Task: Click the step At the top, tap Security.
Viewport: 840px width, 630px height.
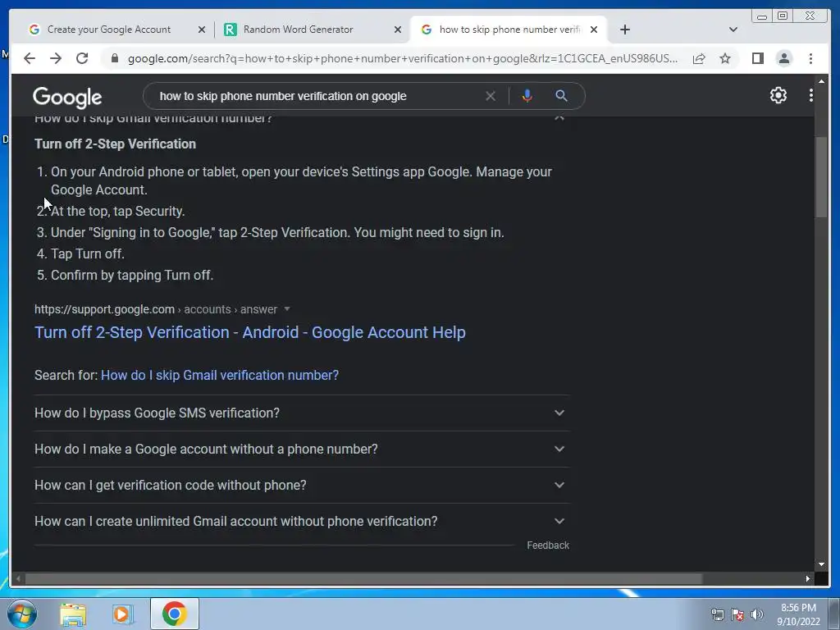Action: coord(118,211)
